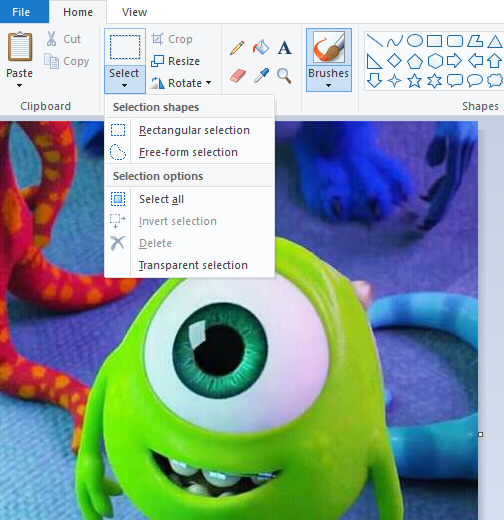Select the Eraser tool
This screenshot has height=520, width=504.
click(238, 76)
